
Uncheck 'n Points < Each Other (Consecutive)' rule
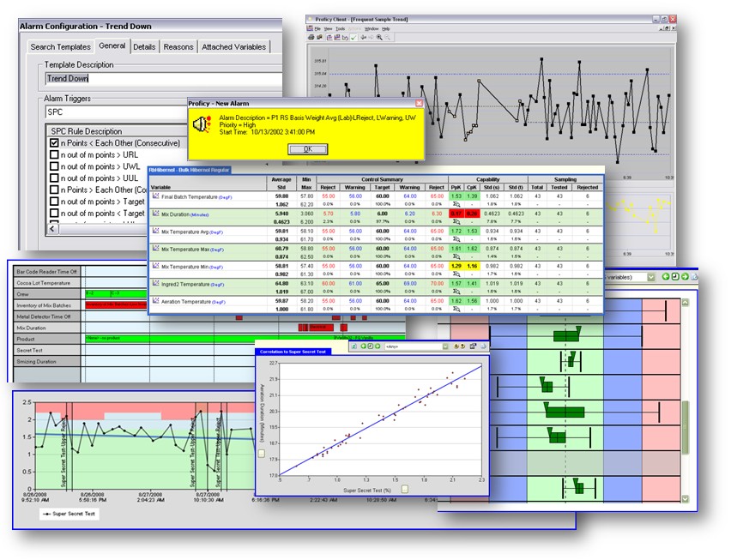coord(54,143)
